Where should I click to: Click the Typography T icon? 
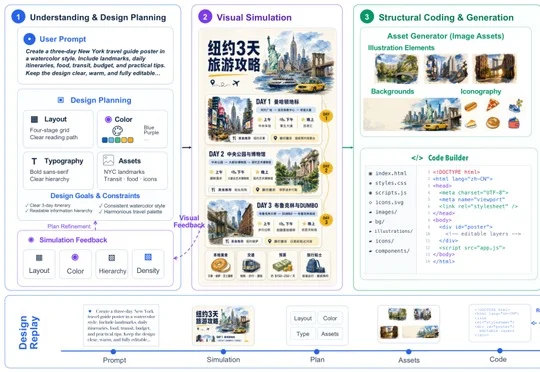34,161
